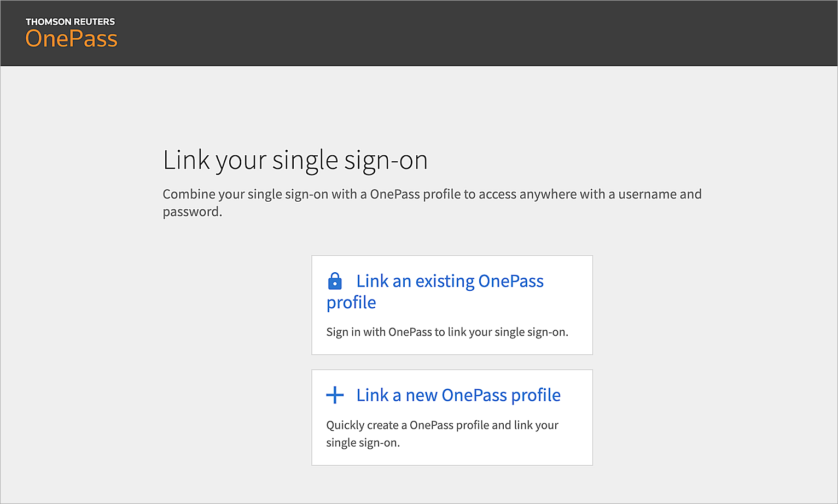Select the "Sign in with OnePass" description text
This screenshot has width=838, height=504.
[x=447, y=332]
